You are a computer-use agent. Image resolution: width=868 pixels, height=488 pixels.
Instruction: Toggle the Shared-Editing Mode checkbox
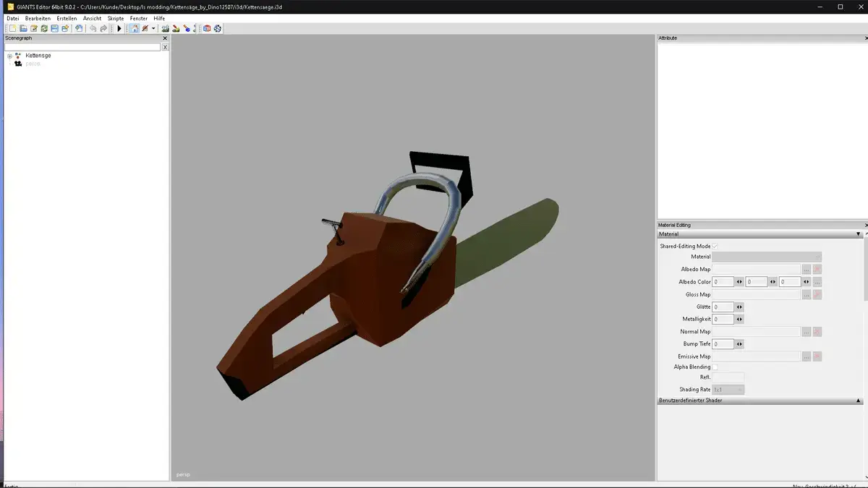[x=715, y=247]
